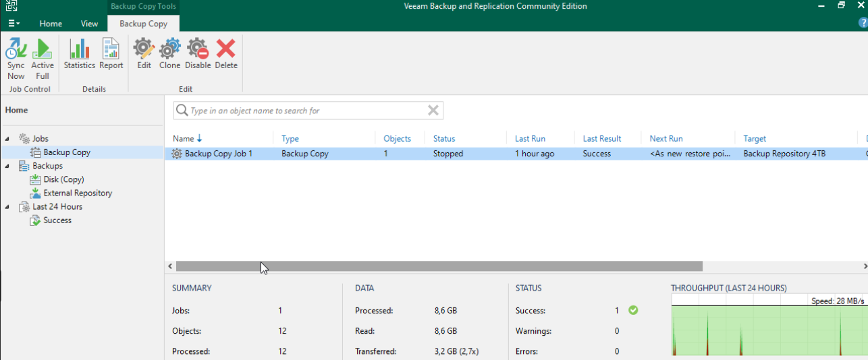Delete the selected job
Image resolution: width=868 pixels, height=360 pixels.
point(226,54)
